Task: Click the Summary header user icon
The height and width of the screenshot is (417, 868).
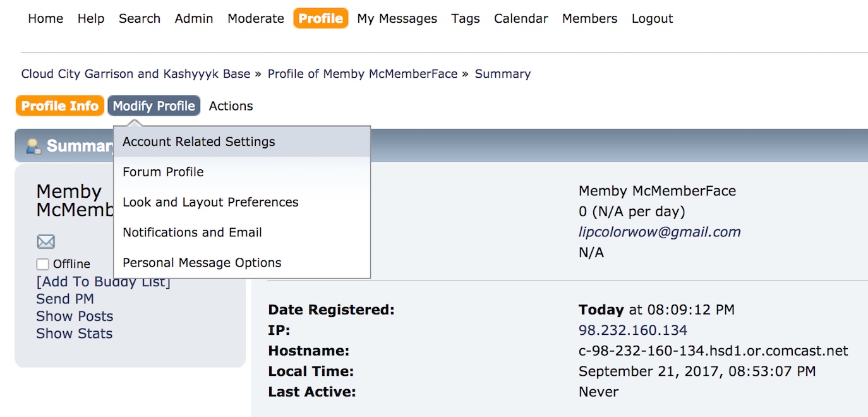Action: point(33,147)
